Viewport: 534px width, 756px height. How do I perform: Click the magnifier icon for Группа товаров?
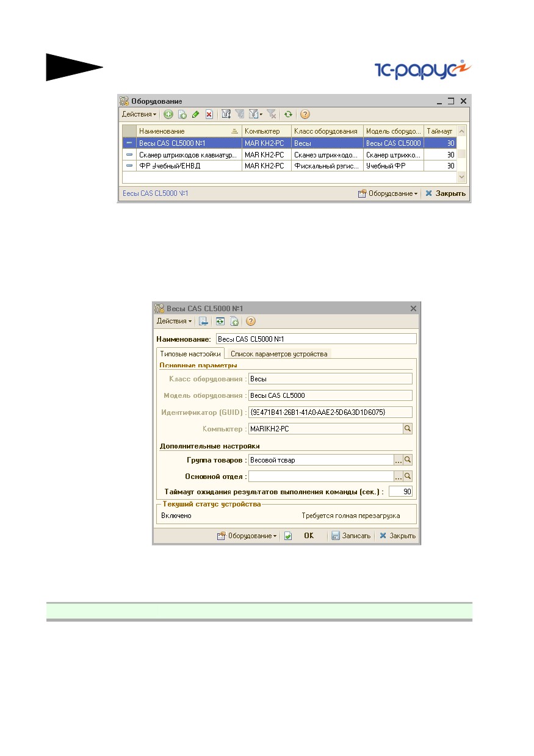click(x=408, y=460)
